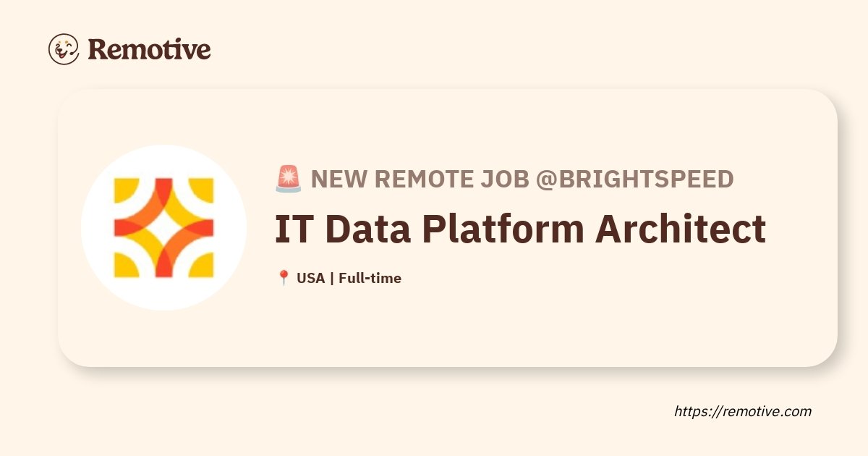Screen dimensions: 868x456
Task: Click the red location pin emoji
Action: click(x=284, y=278)
